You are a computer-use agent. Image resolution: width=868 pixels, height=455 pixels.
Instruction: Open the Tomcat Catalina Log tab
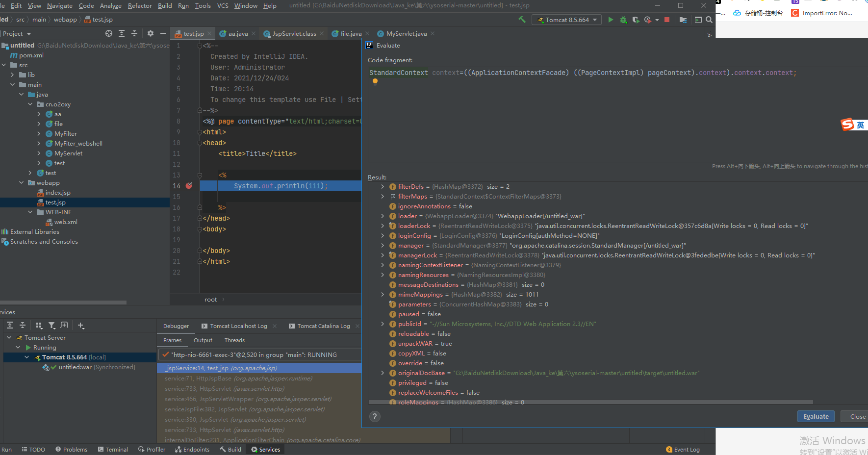(x=324, y=326)
